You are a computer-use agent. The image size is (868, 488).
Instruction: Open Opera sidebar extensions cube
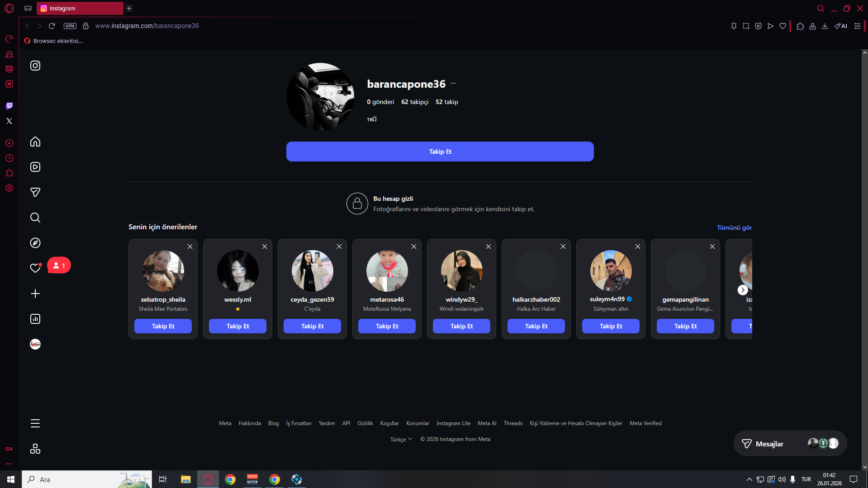pos(9,173)
